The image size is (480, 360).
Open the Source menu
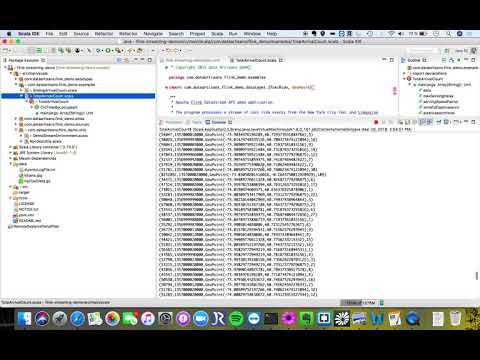pyautogui.click(x=81, y=34)
